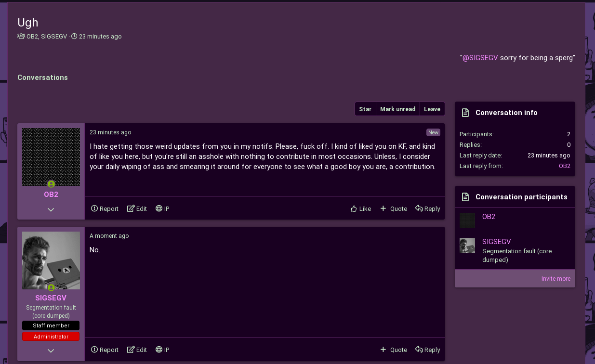Quote OB2's message
The height and width of the screenshot is (364, 595).
pyautogui.click(x=394, y=208)
